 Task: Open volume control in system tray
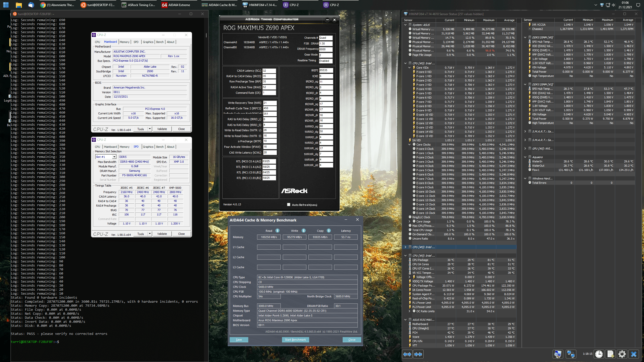tap(613, 5)
